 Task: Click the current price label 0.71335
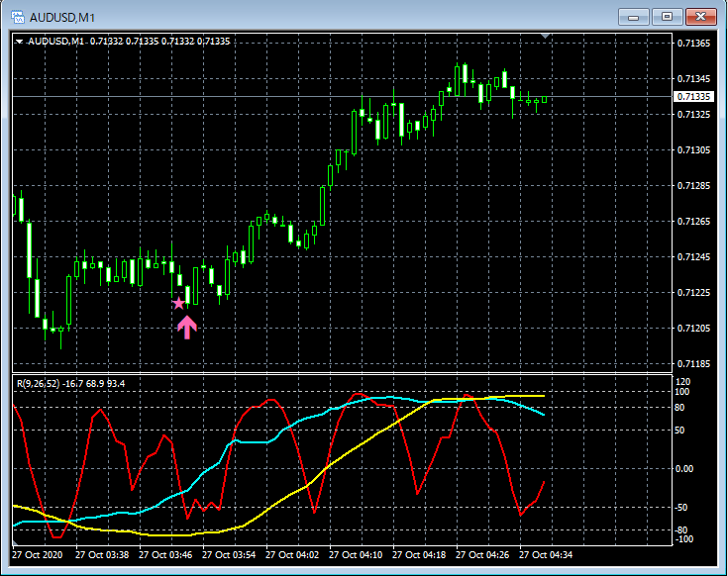click(x=693, y=96)
